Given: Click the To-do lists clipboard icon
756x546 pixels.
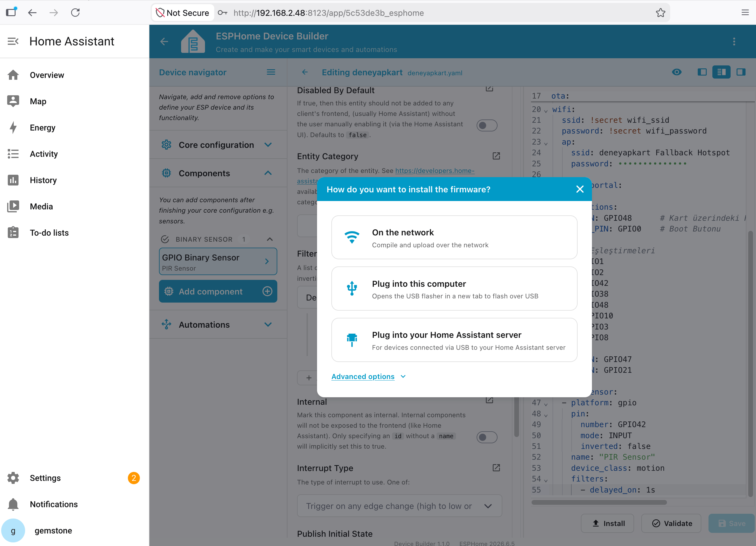Looking at the screenshot, I should click(x=13, y=232).
